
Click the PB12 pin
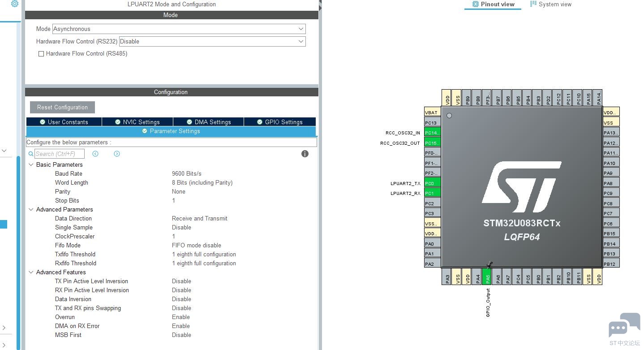pyautogui.click(x=611, y=264)
